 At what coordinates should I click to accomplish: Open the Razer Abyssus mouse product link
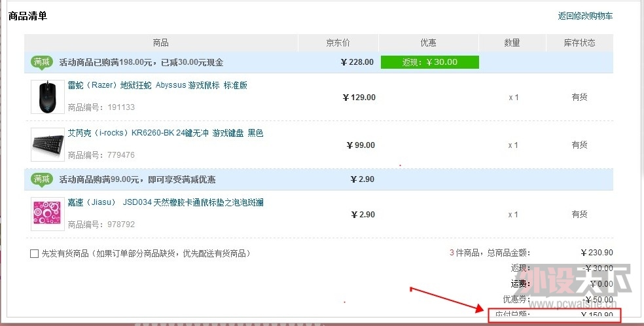point(157,85)
